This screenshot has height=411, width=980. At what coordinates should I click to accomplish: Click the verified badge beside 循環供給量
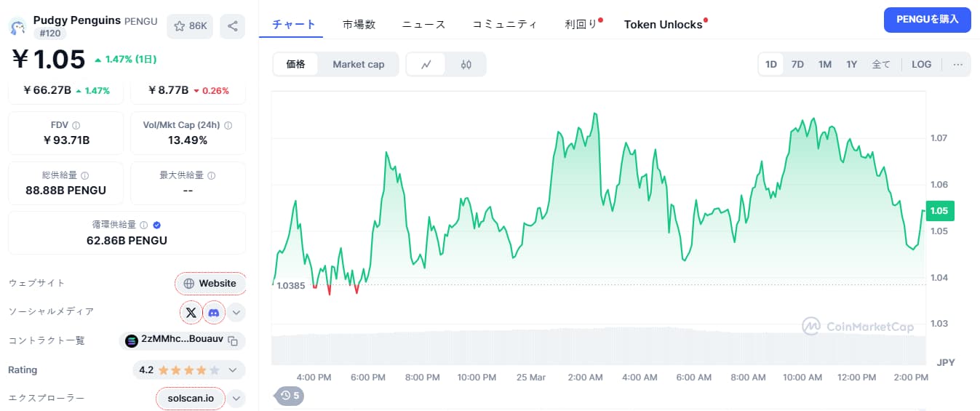click(157, 226)
